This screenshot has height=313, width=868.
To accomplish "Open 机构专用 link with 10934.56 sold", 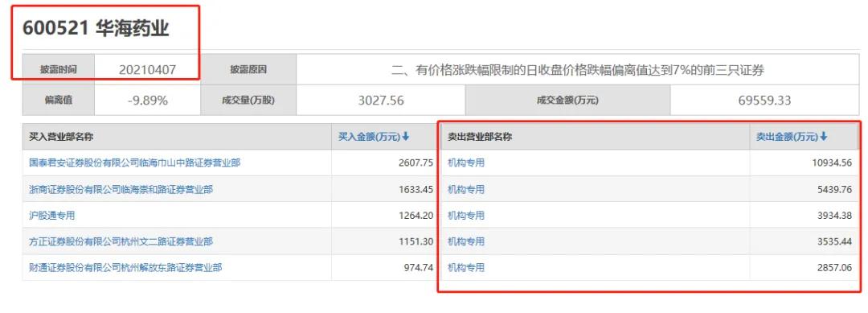I will click(x=465, y=163).
